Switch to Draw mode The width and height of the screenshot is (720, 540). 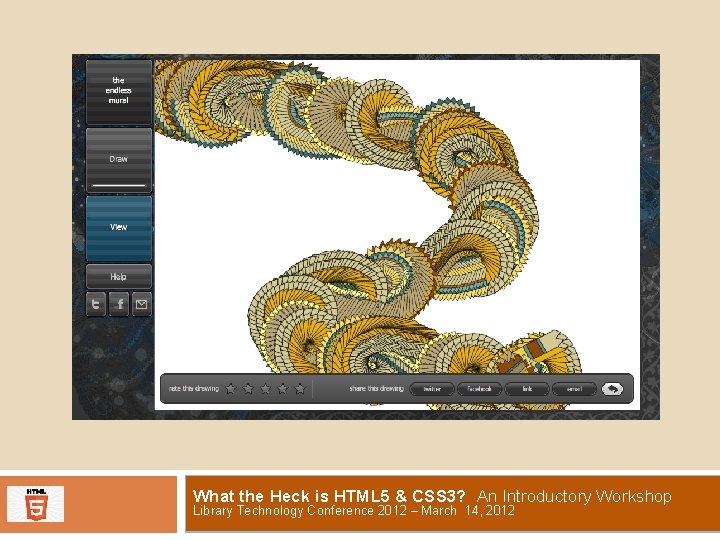tap(119, 160)
